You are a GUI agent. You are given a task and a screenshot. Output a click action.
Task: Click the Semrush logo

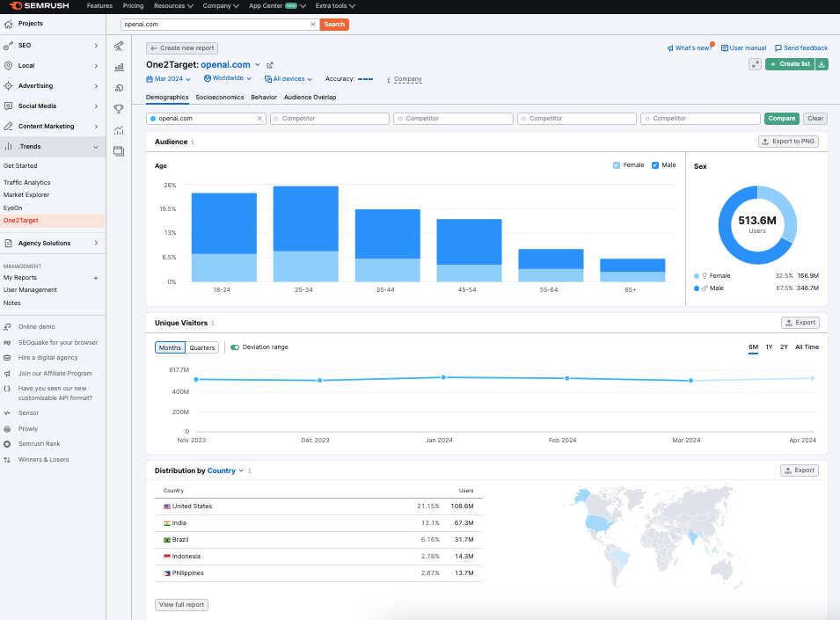[39, 6]
